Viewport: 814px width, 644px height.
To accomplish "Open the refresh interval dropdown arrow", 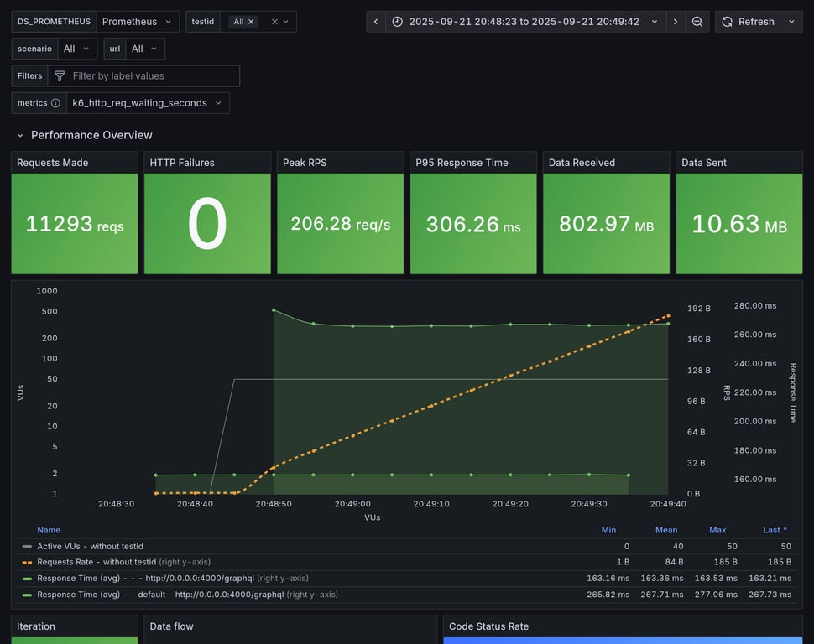I will click(791, 22).
